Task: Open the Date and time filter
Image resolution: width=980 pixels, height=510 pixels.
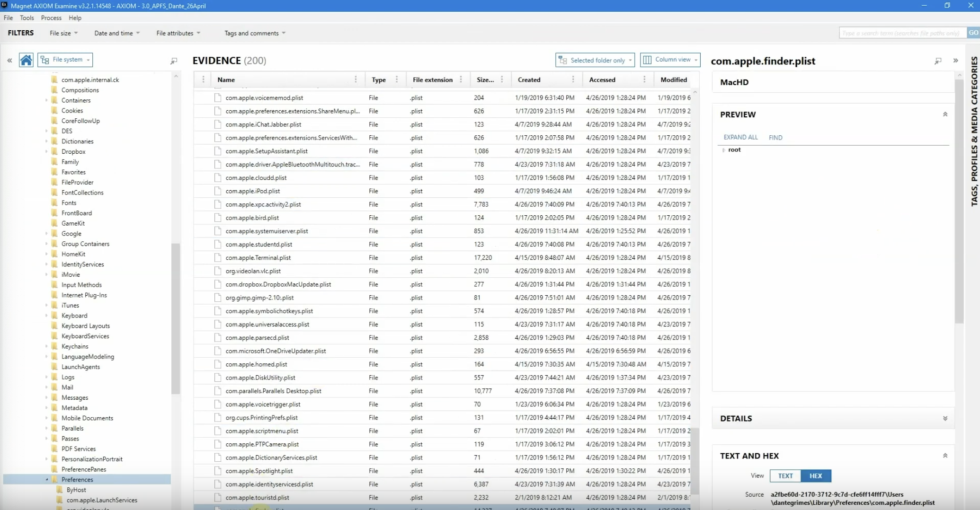Action: point(117,33)
